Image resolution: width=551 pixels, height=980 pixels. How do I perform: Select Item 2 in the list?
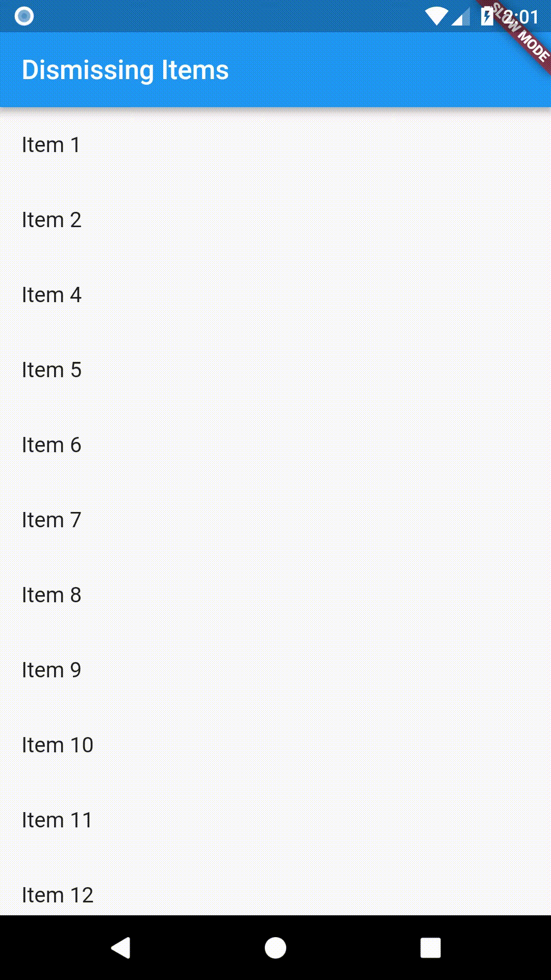52,220
